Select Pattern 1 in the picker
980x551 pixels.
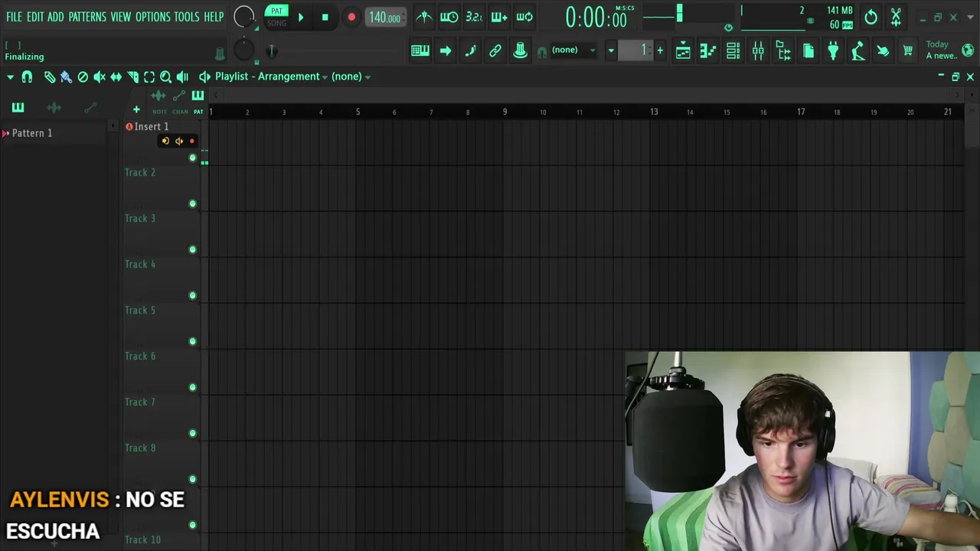coord(32,133)
